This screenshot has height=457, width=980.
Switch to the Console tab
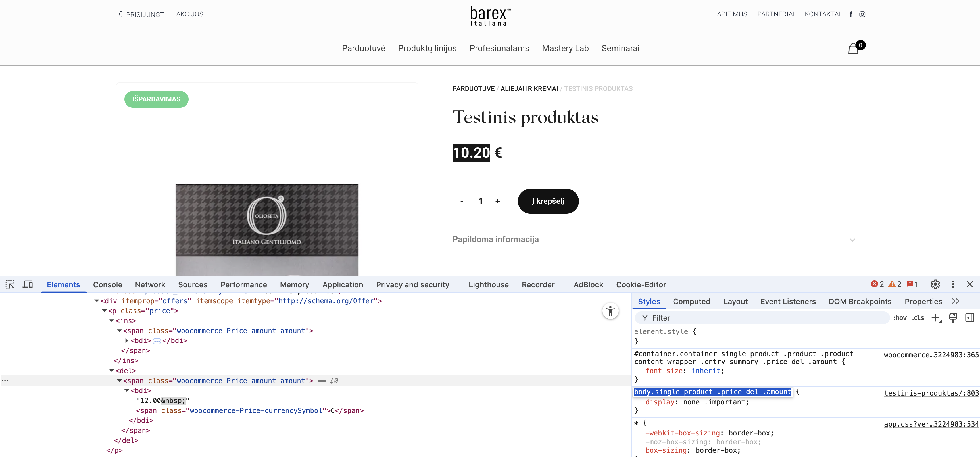[108, 284]
